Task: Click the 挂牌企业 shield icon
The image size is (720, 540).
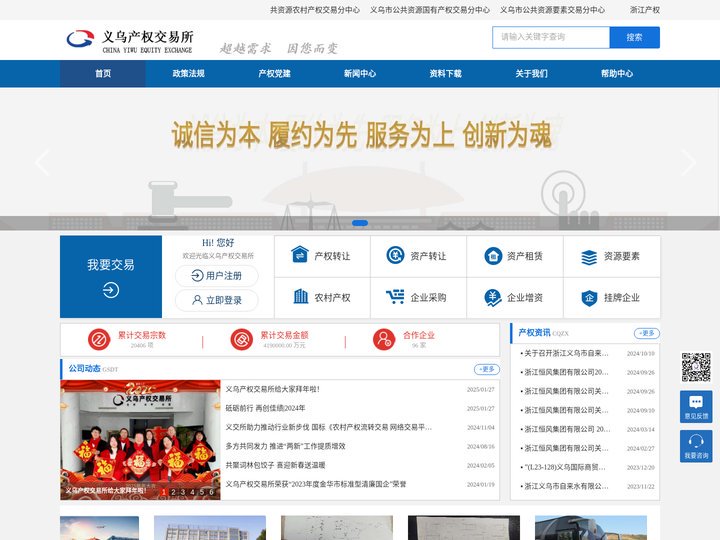Action: [589, 298]
